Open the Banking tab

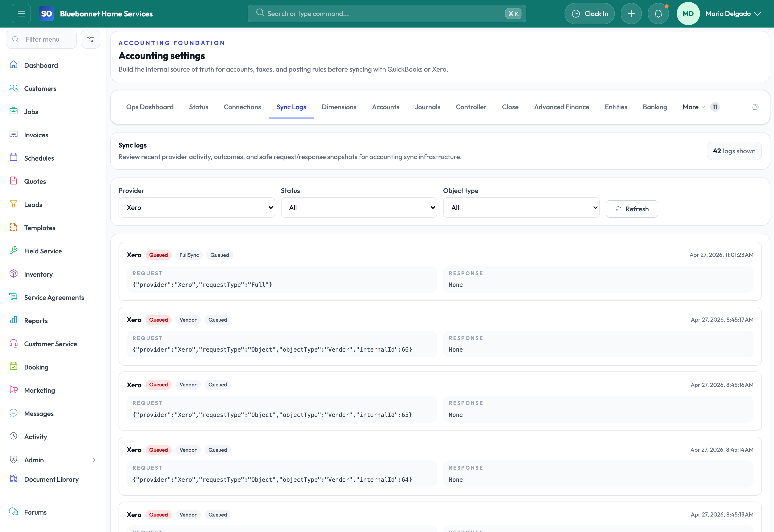(655, 107)
